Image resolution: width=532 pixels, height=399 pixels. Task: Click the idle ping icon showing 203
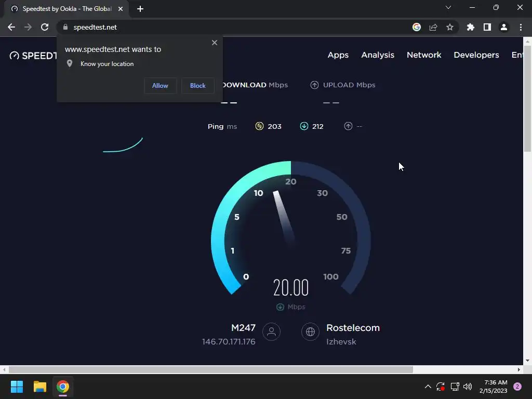click(259, 126)
